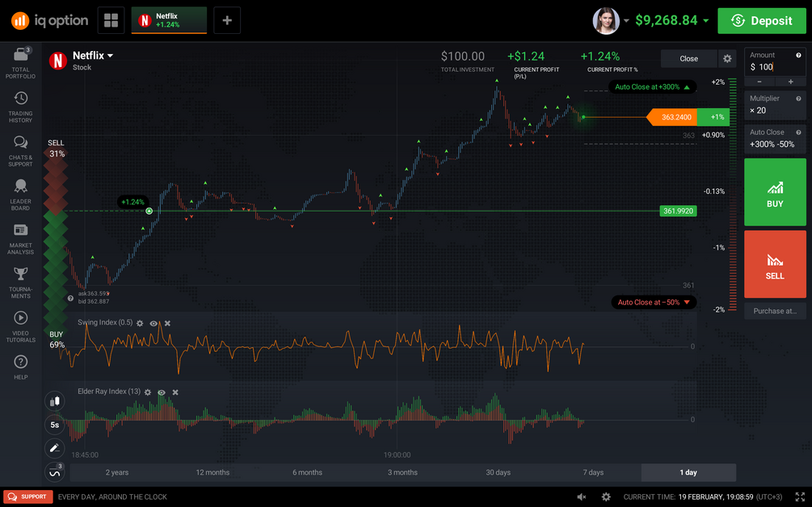Open the grid layout selector
The height and width of the screenshot is (507, 812).
click(111, 21)
